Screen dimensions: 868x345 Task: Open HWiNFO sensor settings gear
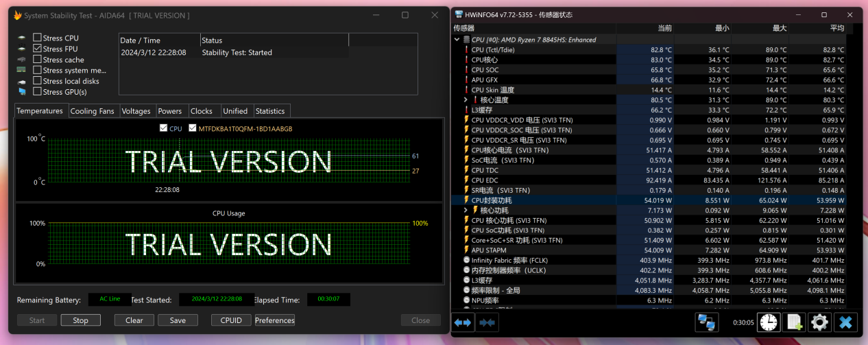(819, 322)
